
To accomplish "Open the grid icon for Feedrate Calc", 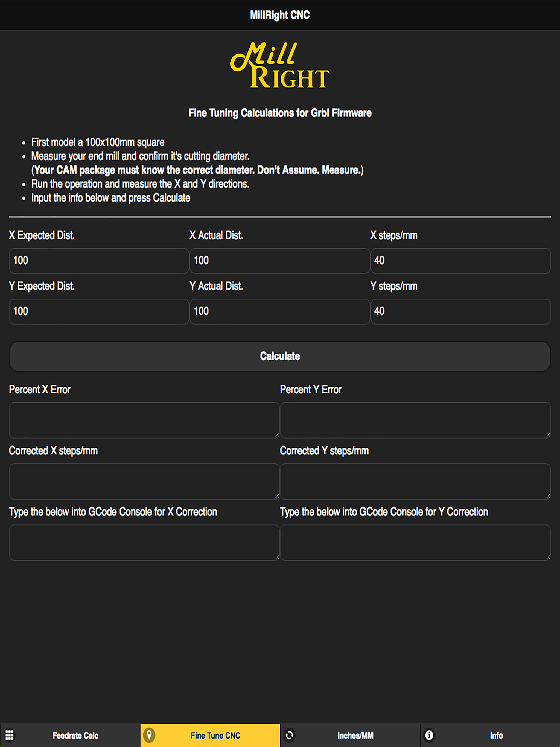I will pyautogui.click(x=10, y=735).
